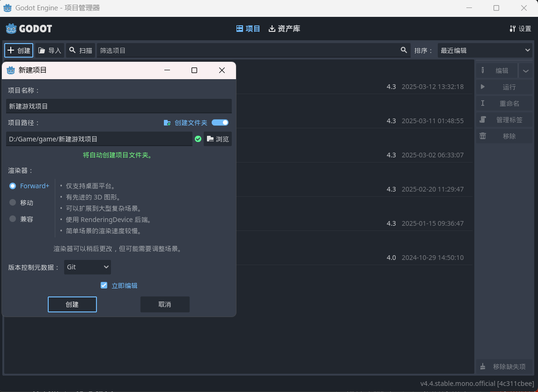
Task: Focus the 筛选项目 search field
Action: [x=253, y=51]
